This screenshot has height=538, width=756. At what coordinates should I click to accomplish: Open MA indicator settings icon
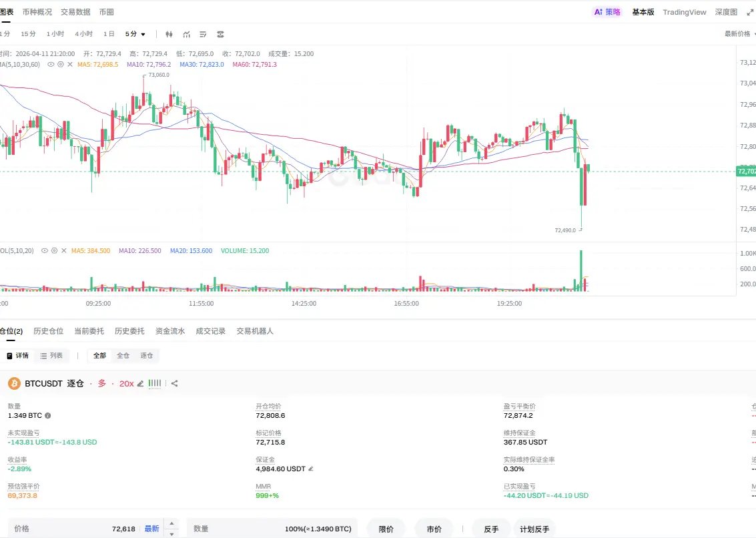pyautogui.click(x=60, y=64)
